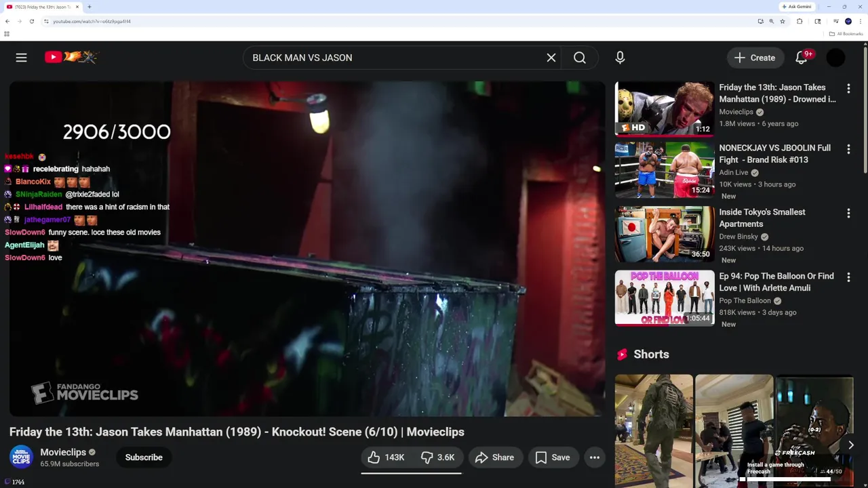
Task: Open the Create menu
Action: point(755,58)
